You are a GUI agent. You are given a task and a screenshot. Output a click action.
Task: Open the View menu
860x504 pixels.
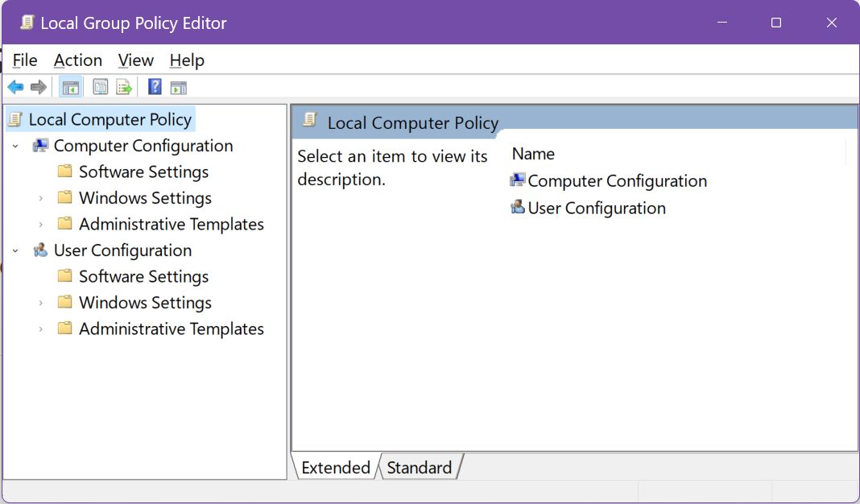[135, 60]
